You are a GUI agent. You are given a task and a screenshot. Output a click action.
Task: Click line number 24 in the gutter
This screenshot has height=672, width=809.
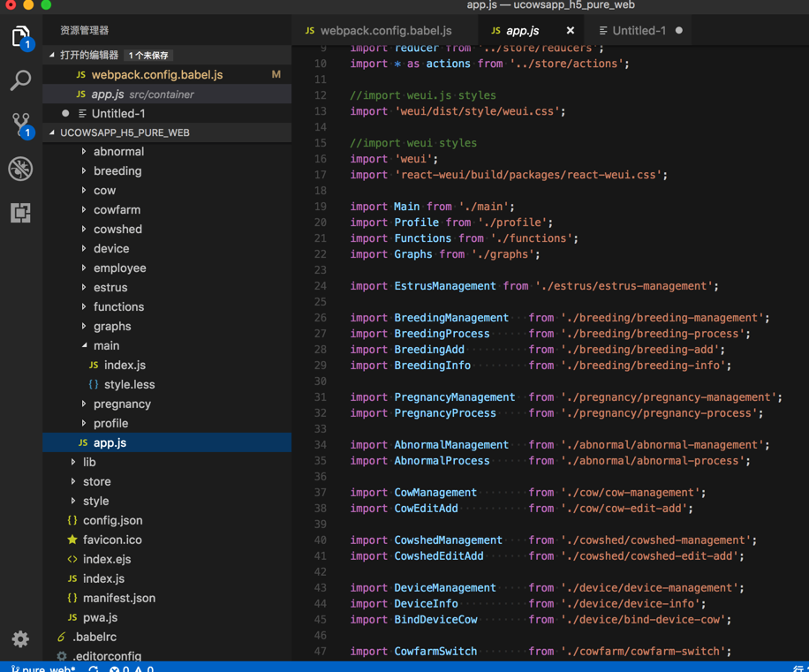[x=320, y=286]
